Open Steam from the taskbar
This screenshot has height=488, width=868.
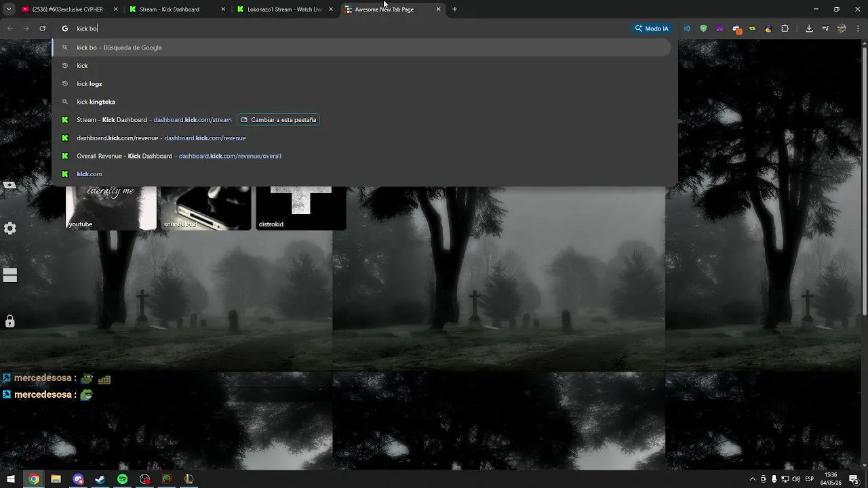coord(100,479)
